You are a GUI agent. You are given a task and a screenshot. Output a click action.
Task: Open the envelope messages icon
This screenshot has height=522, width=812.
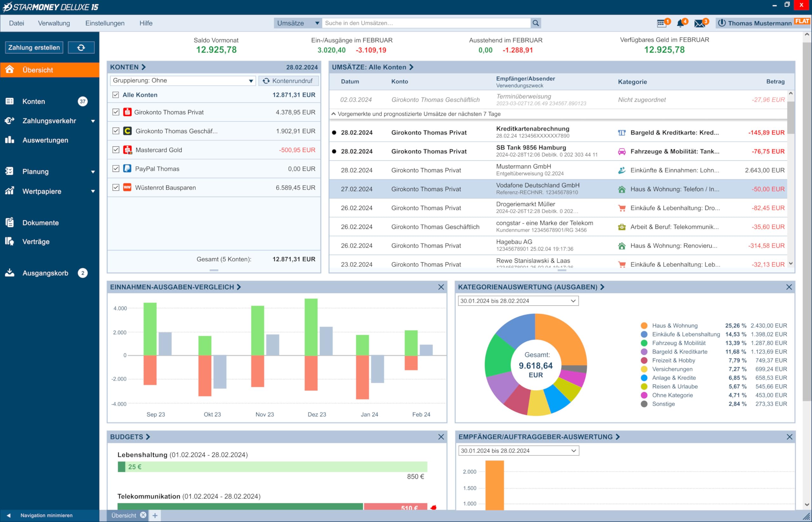pos(699,23)
